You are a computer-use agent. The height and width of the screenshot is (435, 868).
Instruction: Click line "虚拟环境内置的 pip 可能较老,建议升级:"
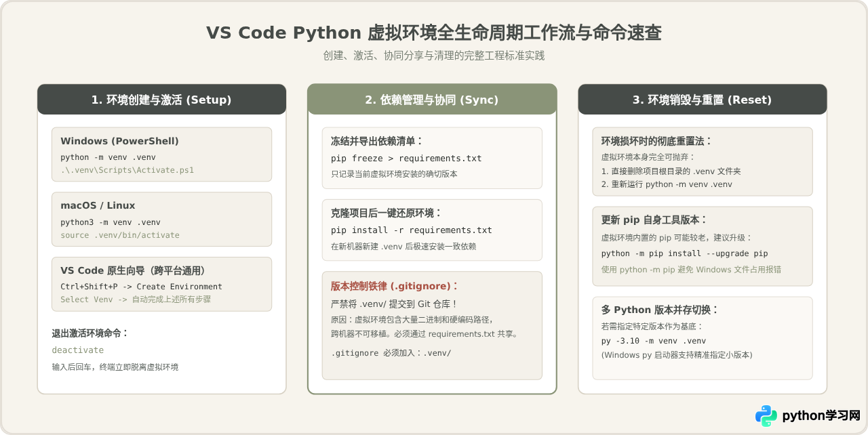coord(677,238)
